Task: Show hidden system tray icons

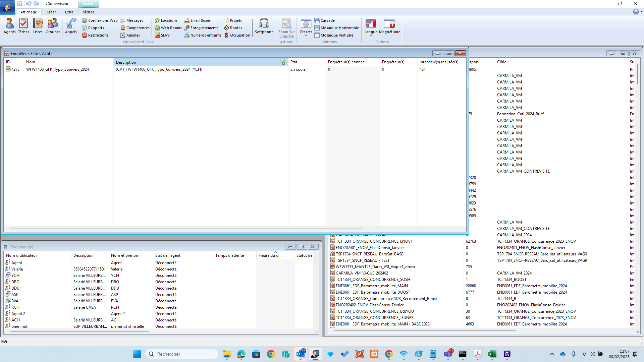Action: (552, 354)
